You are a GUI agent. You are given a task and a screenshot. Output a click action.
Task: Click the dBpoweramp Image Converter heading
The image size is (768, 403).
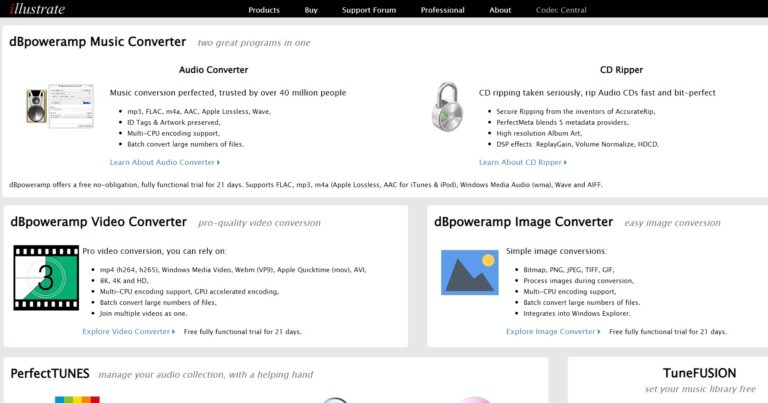tap(523, 222)
